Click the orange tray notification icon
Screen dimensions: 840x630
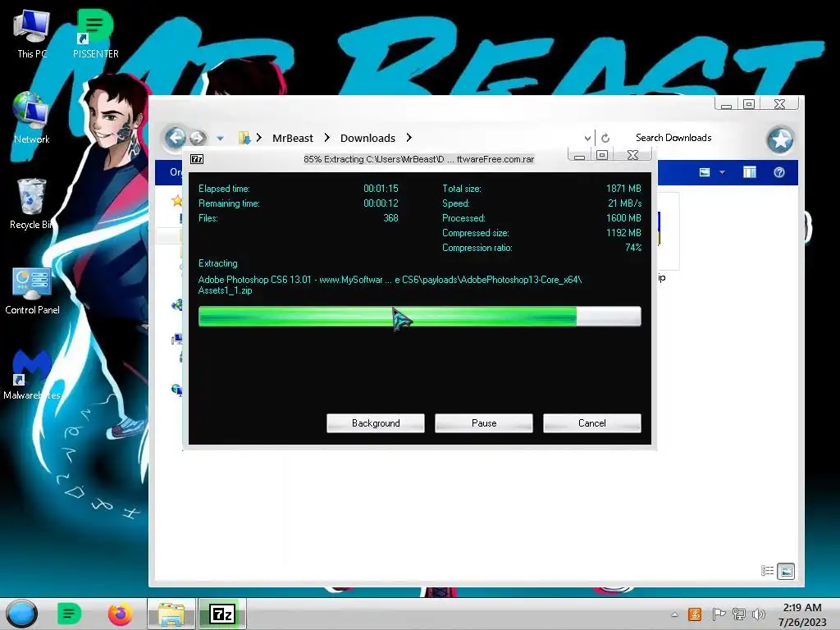pyautogui.click(x=695, y=614)
